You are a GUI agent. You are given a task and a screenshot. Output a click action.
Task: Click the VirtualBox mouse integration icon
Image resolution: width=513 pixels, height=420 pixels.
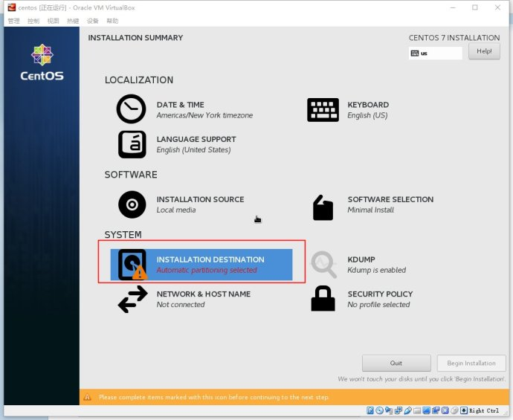454,410
